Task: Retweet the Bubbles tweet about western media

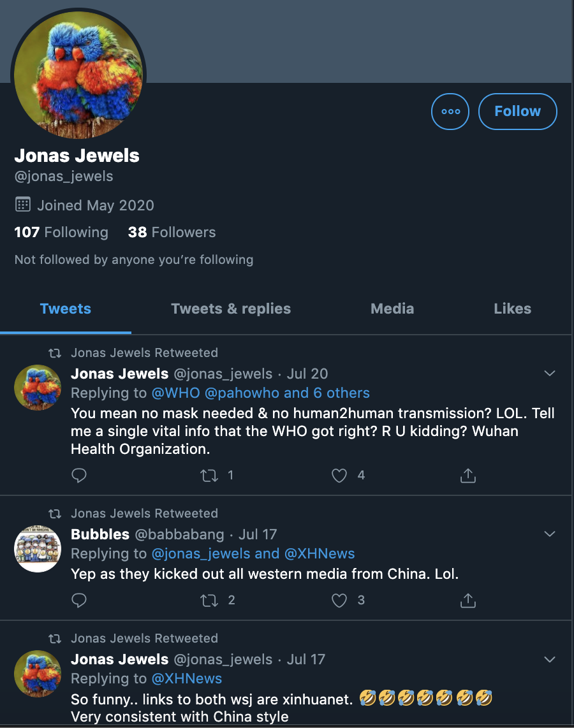Action: [x=209, y=601]
